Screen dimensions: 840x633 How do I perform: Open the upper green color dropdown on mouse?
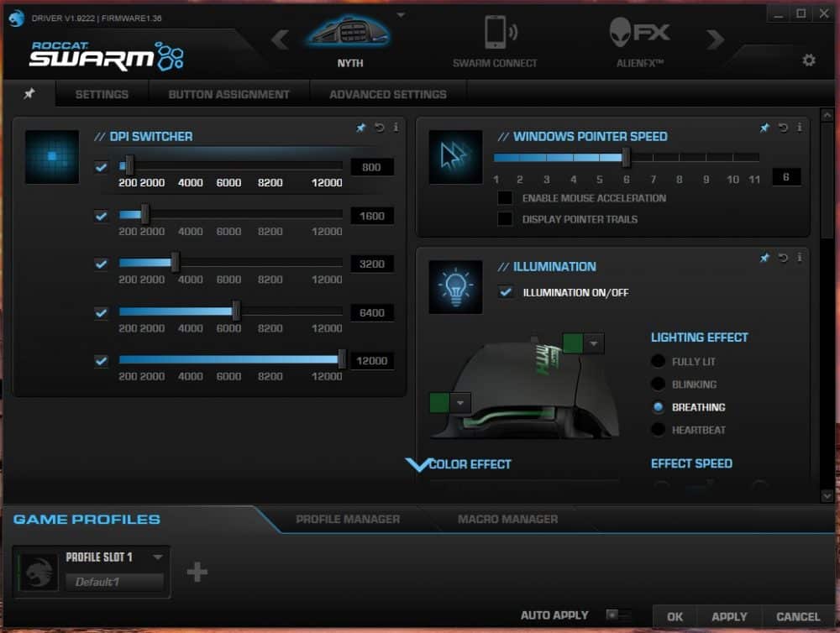tap(594, 343)
